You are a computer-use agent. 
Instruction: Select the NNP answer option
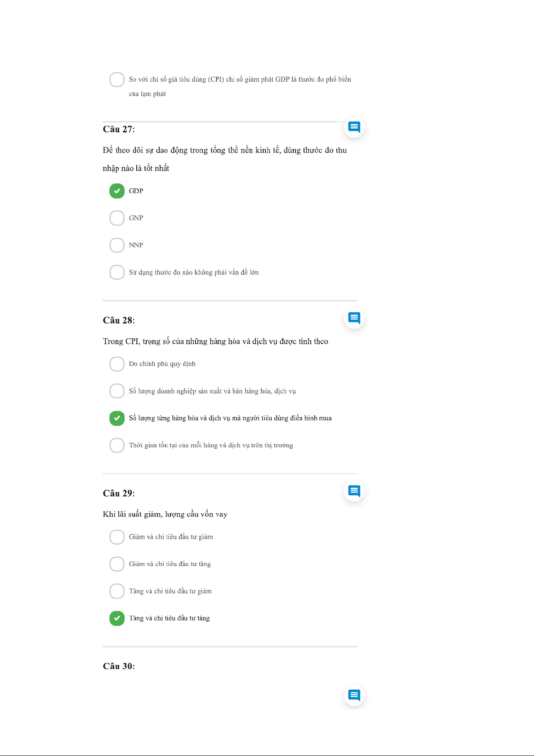[117, 245]
